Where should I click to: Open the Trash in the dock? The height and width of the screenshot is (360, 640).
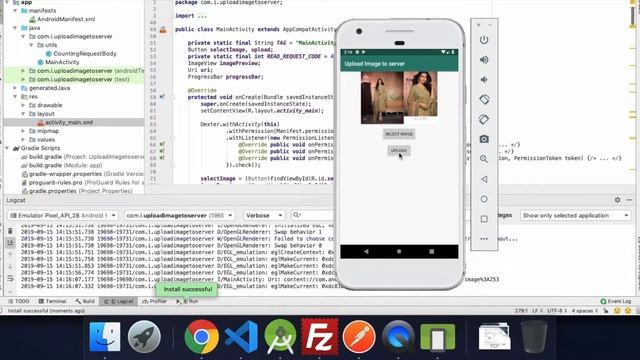point(533,337)
